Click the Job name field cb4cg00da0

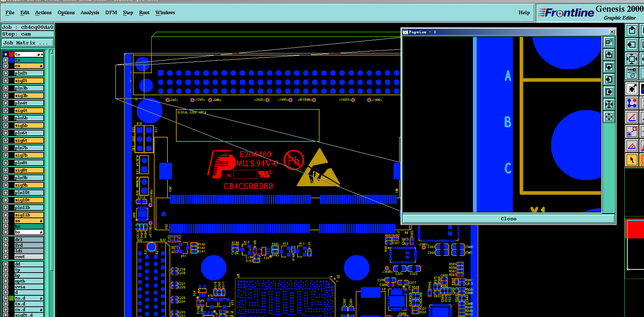coord(28,27)
